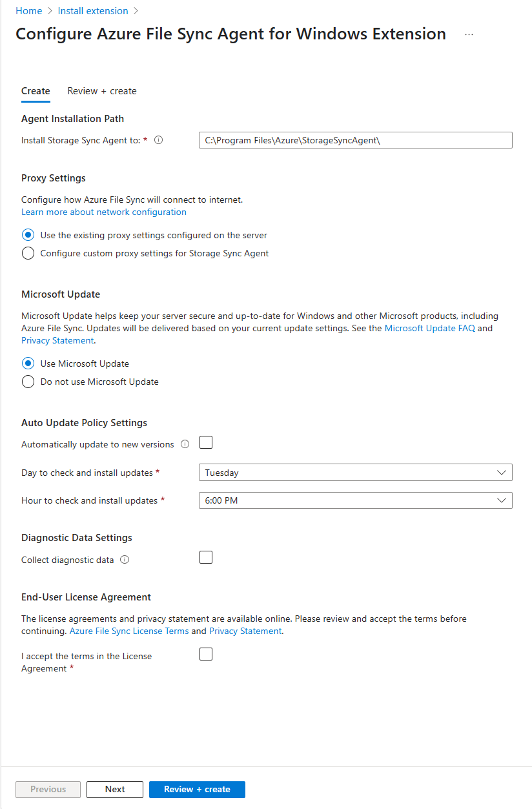The image size is (532, 809).
Task: Check the Collect diagnostic data box
Action: click(x=205, y=557)
